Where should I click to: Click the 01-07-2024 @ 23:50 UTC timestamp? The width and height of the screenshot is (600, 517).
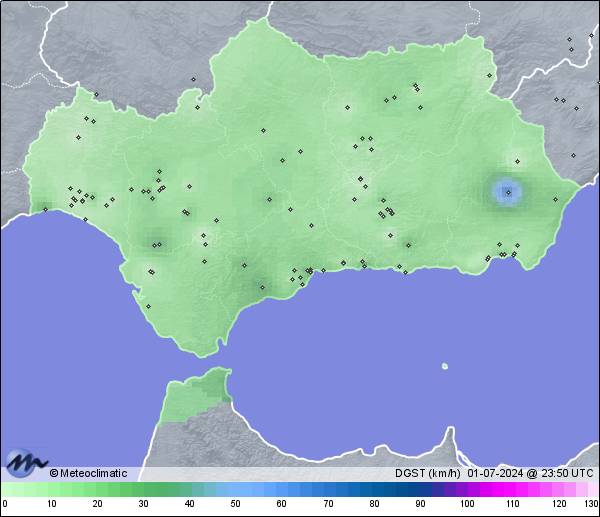[x=530, y=473]
